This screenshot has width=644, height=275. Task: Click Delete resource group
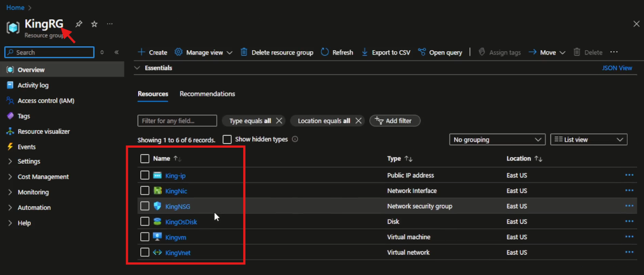point(277,52)
